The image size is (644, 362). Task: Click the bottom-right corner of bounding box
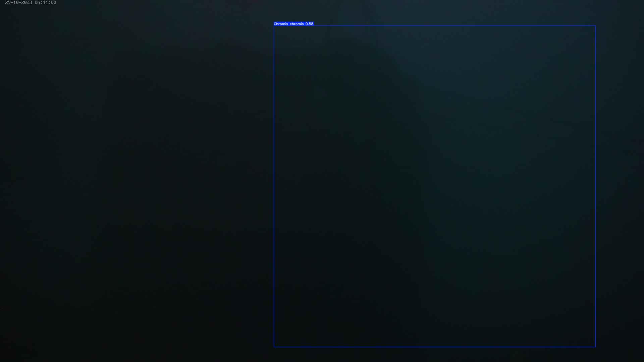(595, 347)
